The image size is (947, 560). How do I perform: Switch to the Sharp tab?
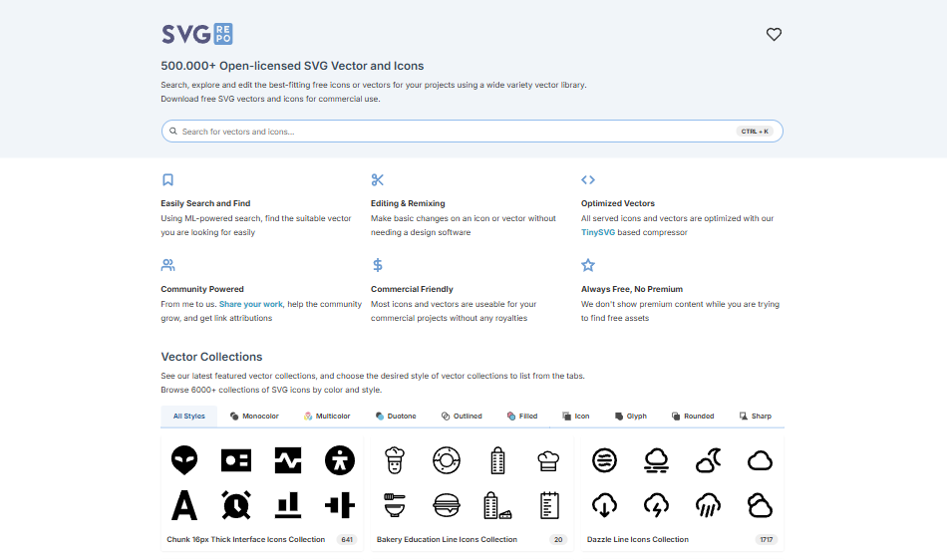(755, 417)
